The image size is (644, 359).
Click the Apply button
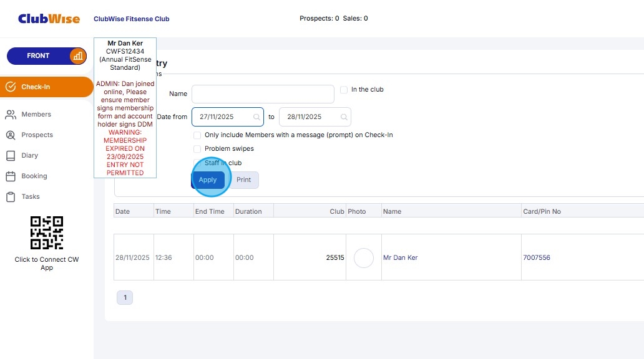[x=208, y=179]
